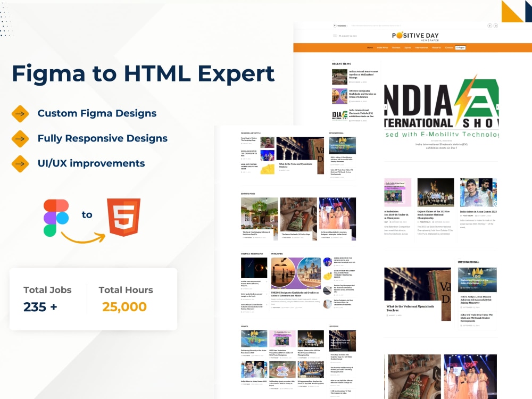Image resolution: width=532 pixels, height=399 pixels.
Task: Open the Indian Art and Nature recent news
Action: coord(363,74)
